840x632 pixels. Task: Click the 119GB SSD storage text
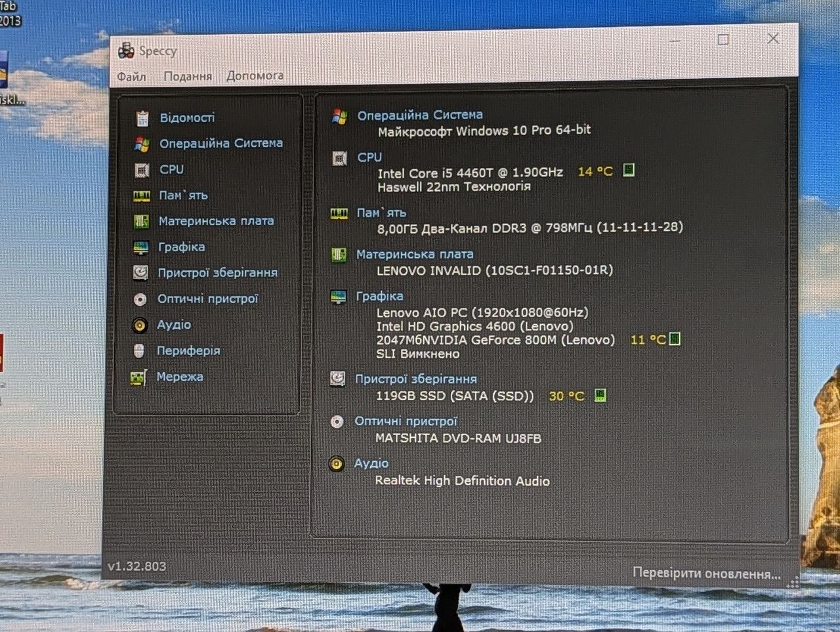tap(455, 396)
